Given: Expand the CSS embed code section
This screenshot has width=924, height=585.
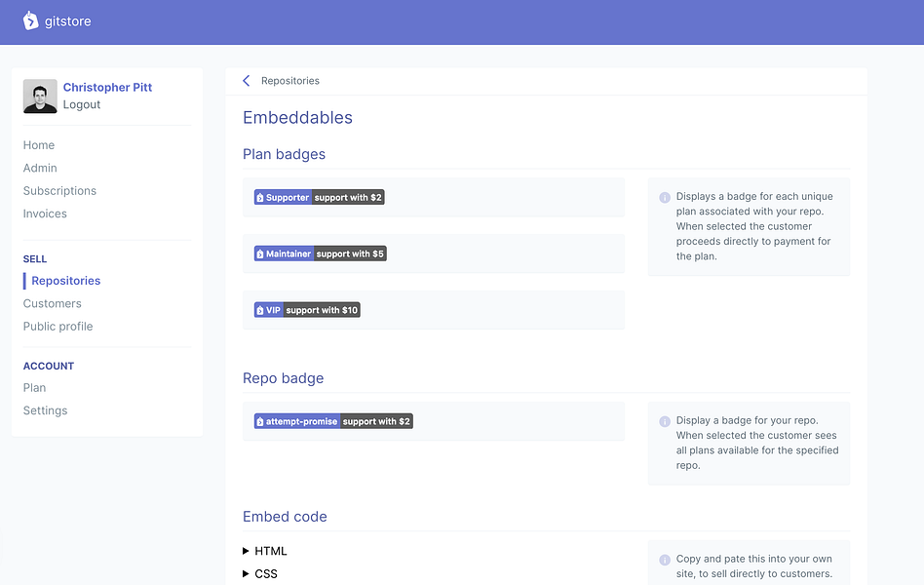Looking at the screenshot, I should [260, 574].
